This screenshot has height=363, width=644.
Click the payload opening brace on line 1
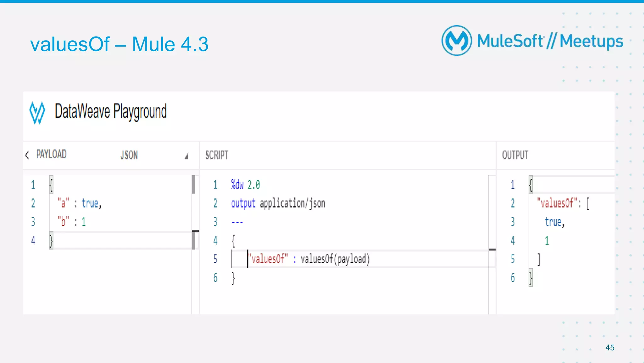(x=51, y=184)
